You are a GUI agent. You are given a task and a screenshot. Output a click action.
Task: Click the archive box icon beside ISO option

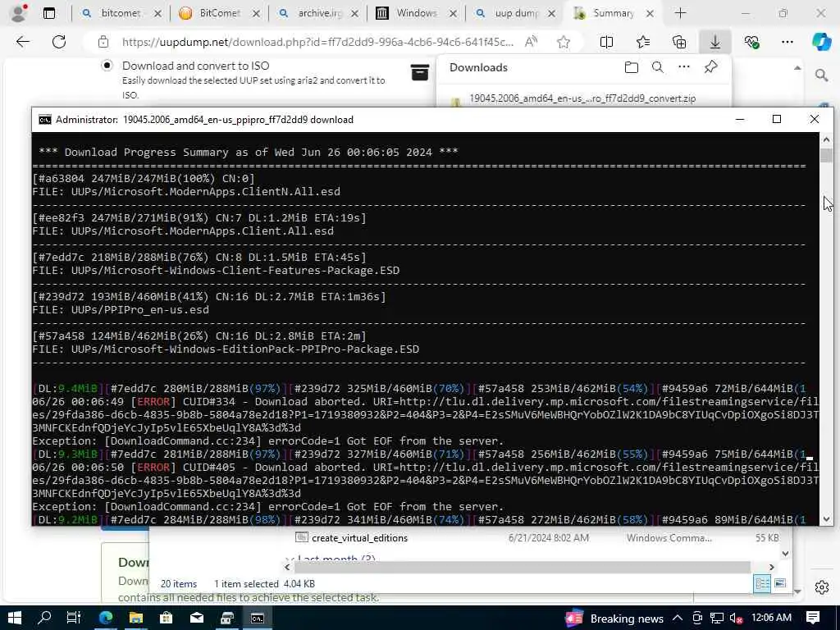click(420, 72)
